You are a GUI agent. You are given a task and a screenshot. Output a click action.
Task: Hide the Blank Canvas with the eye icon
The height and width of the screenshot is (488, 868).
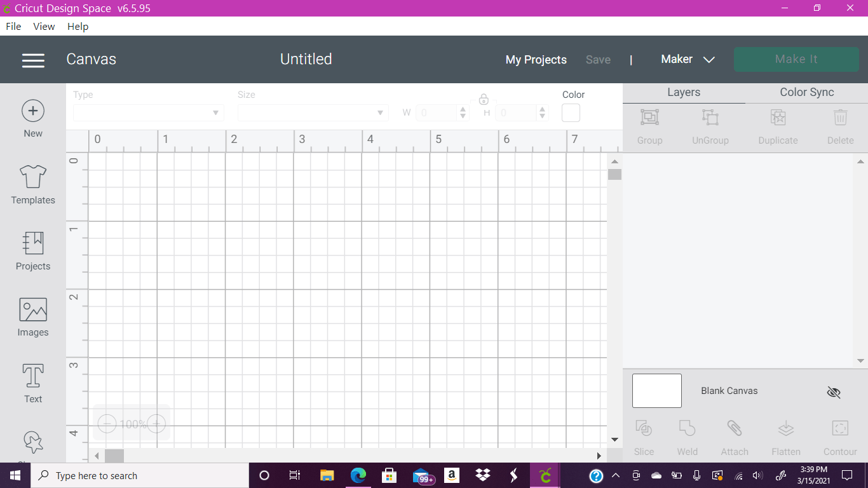[834, 392]
